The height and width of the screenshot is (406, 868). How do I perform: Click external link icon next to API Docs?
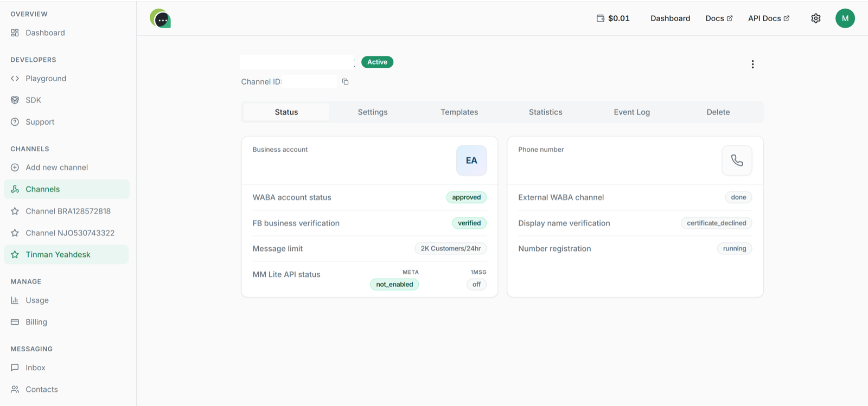787,18
